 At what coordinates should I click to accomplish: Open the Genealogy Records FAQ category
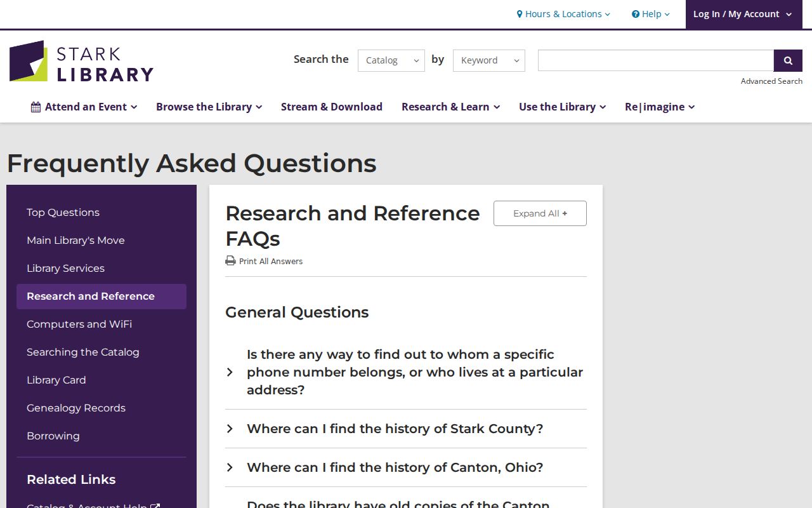point(101,408)
